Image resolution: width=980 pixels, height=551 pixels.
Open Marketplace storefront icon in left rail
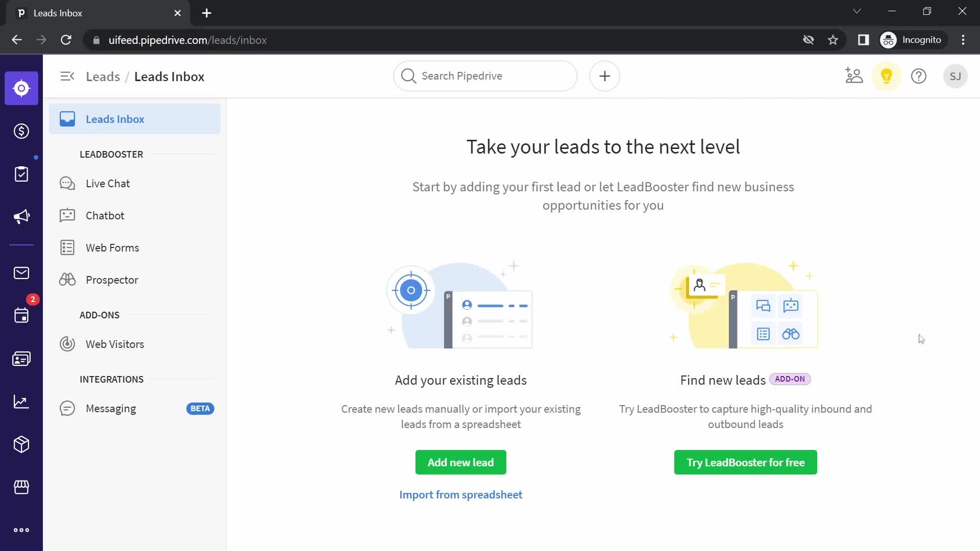pyautogui.click(x=21, y=487)
